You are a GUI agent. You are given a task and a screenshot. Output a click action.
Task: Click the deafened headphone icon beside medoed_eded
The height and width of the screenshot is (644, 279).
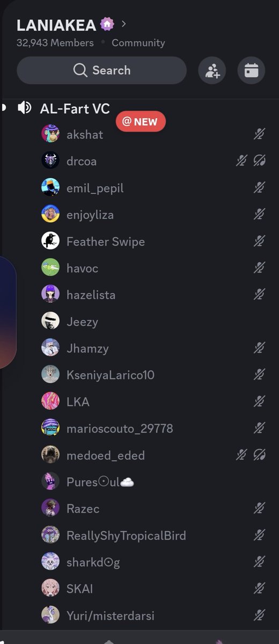click(260, 455)
